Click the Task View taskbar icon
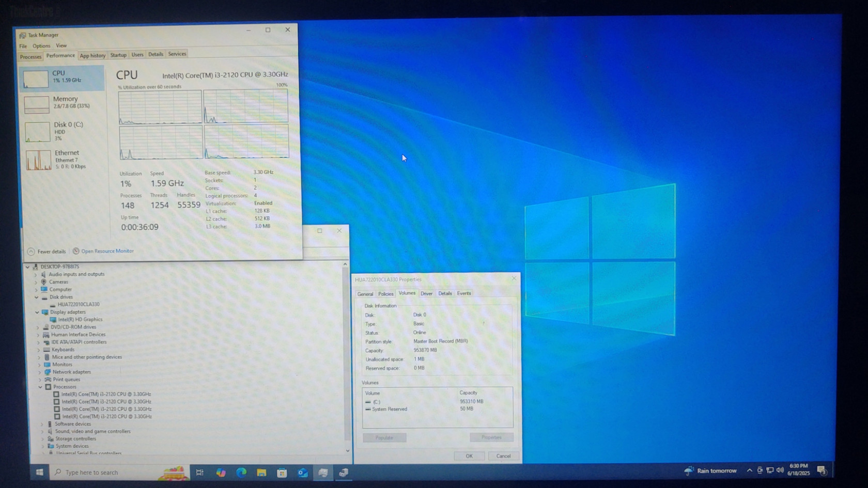Image resolution: width=868 pixels, height=488 pixels. (200, 473)
